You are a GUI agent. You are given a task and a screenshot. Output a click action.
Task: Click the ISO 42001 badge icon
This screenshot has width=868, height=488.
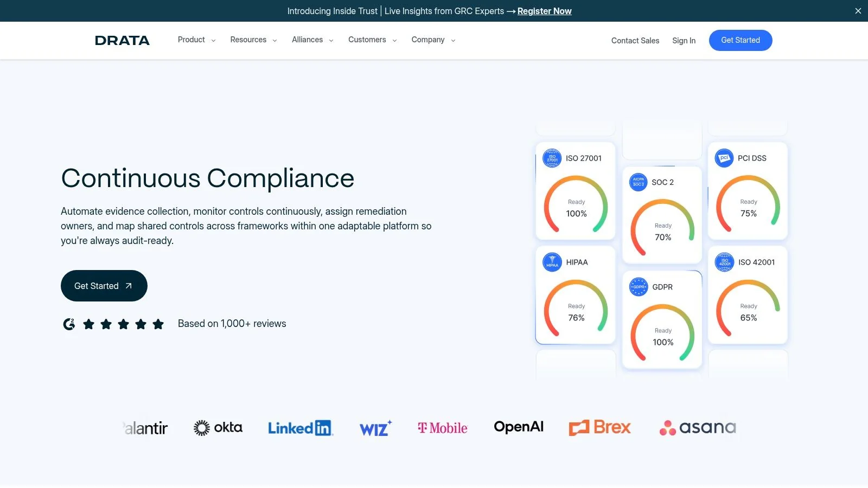pyautogui.click(x=724, y=262)
